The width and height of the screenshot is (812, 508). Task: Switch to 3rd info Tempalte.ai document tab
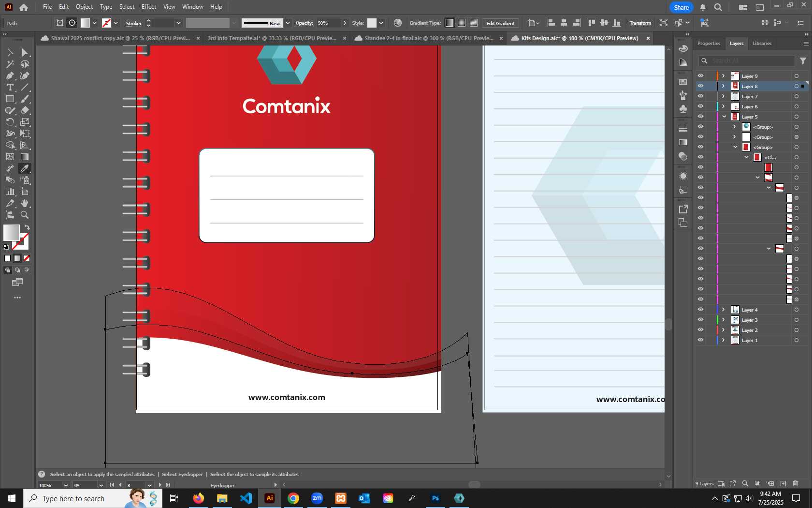coord(272,38)
